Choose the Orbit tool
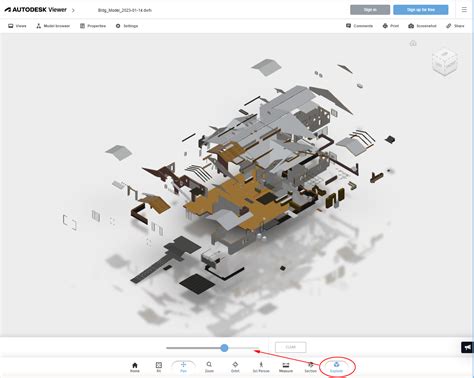The width and height of the screenshot is (474, 378). point(235,367)
